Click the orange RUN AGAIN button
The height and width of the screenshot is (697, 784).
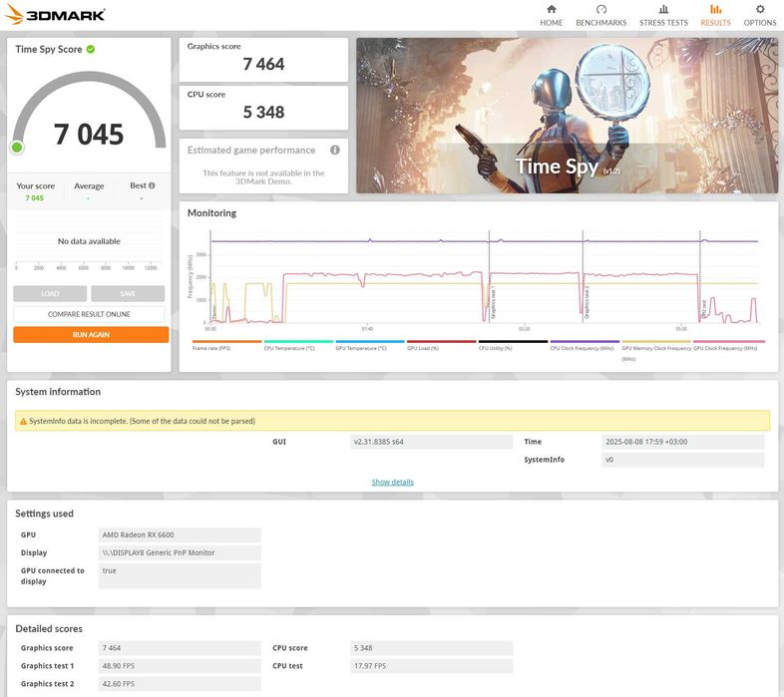[91, 334]
